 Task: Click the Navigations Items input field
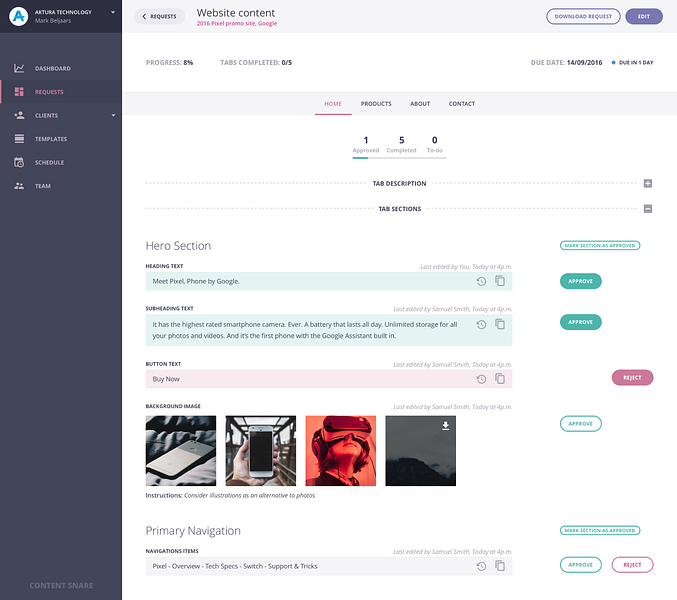tap(329, 566)
